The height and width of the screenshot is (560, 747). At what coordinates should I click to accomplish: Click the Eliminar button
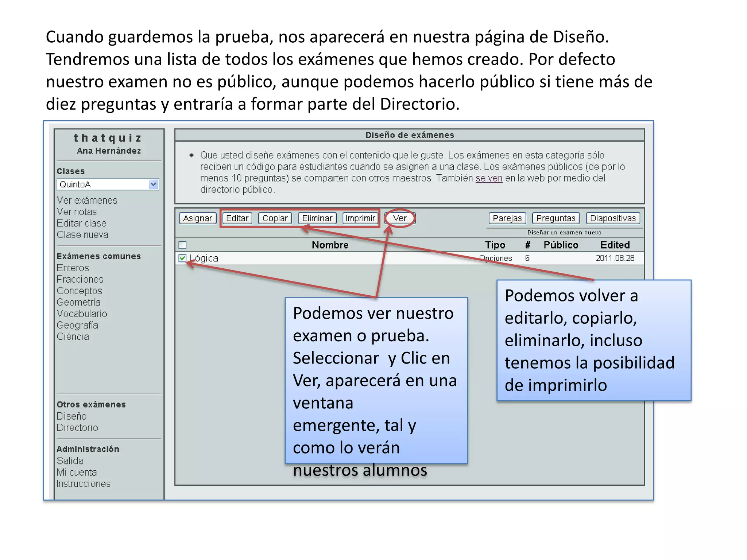point(317,218)
